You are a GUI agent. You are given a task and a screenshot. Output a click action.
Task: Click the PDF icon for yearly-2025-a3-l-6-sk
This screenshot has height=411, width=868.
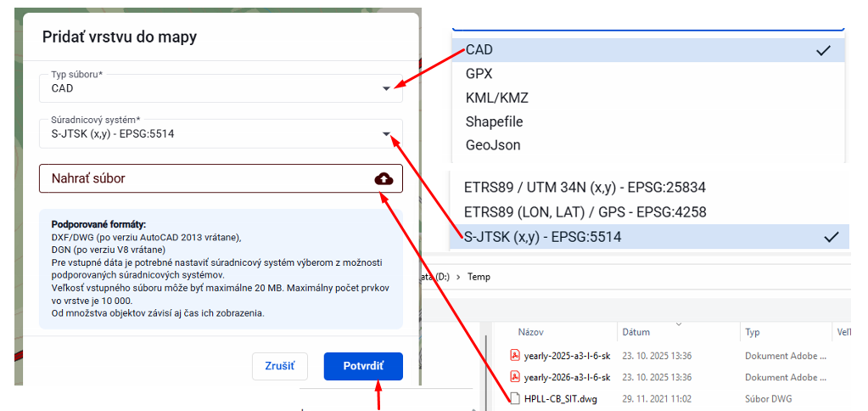(514, 356)
